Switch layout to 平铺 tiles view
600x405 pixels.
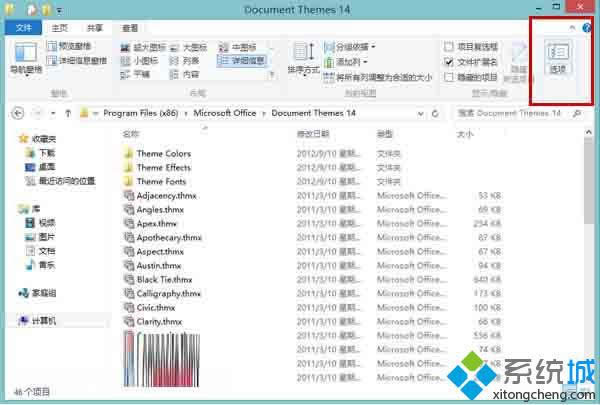click(135, 74)
